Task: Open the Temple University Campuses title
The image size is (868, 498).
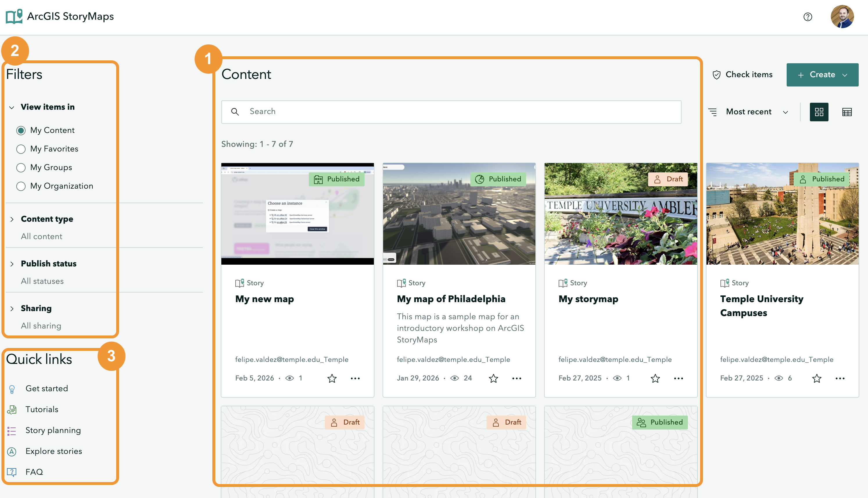Action: (x=762, y=306)
